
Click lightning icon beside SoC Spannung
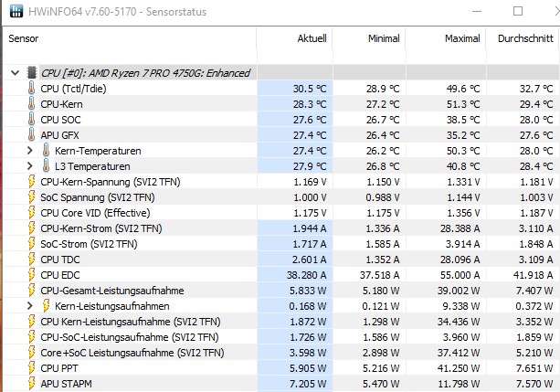point(31,197)
